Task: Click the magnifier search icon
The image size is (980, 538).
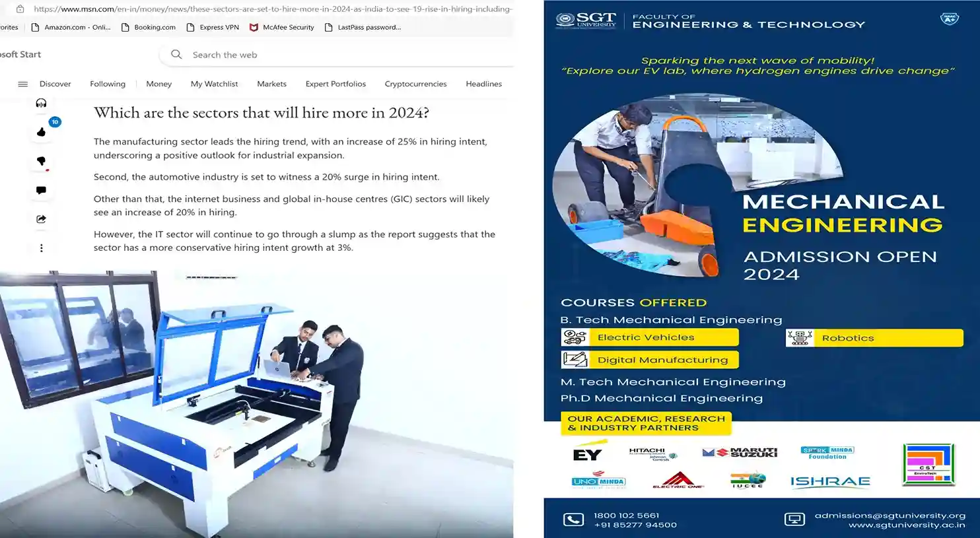Action: (176, 55)
